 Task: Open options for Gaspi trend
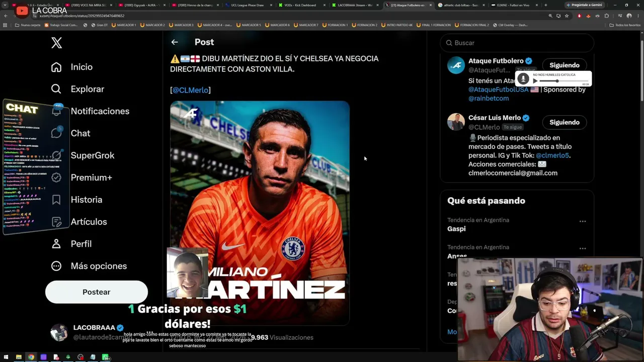coord(583,221)
